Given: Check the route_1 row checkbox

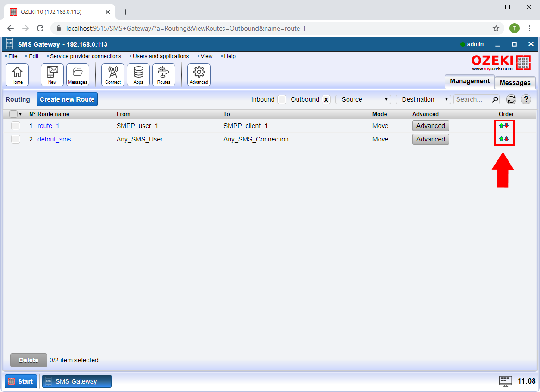Looking at the screenshot, I should coord(15,126).
